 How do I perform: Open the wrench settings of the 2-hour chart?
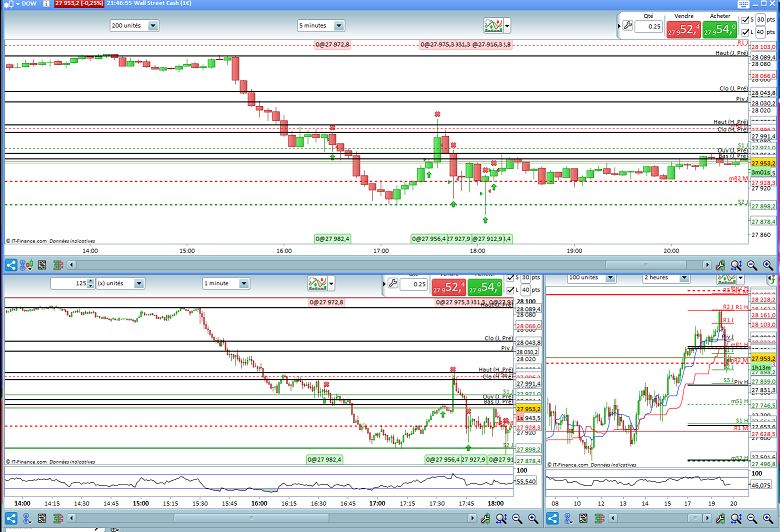coord(720,519)
